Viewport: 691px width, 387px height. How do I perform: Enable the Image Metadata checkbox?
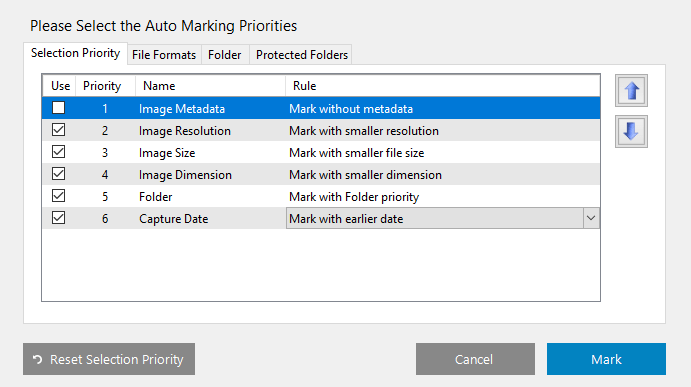tap(59, 108)
